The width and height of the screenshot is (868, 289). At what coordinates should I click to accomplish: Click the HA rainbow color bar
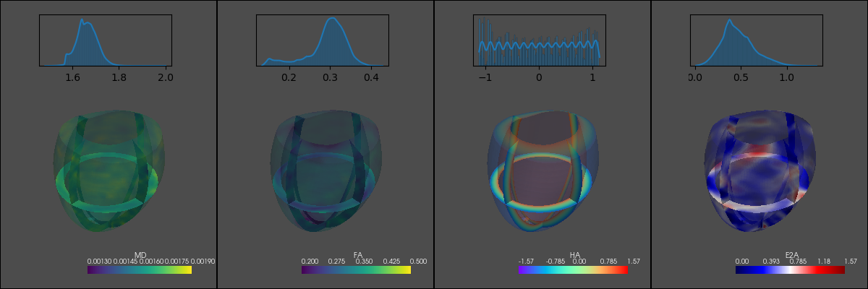pos(573,270)
